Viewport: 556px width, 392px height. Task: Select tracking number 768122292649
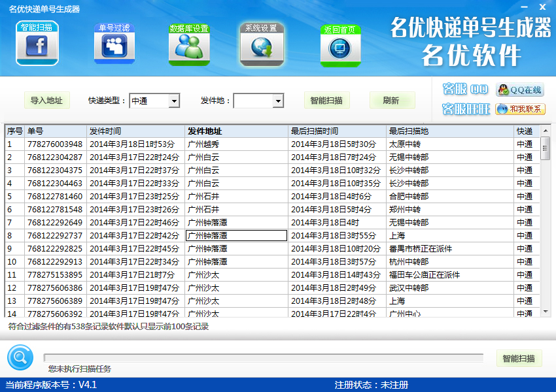click(x=55, y=223)
